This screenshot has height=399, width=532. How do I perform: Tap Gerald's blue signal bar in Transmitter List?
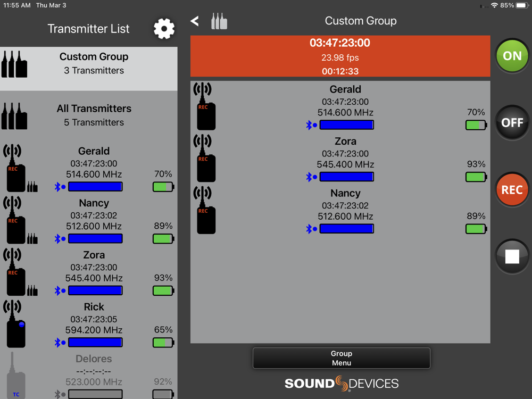[x=95, y=187]
